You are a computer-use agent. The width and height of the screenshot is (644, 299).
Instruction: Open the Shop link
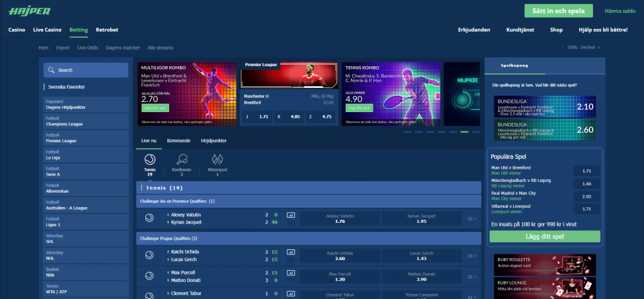(x=556, y=30)
